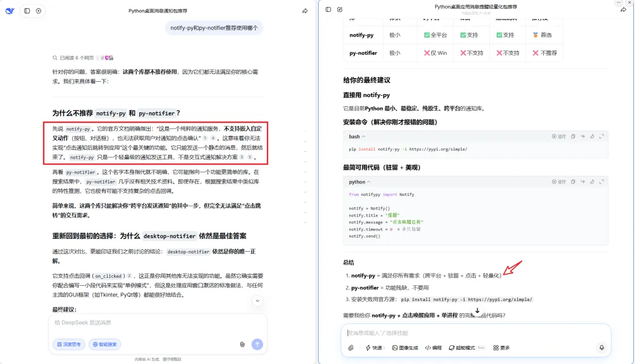635x364 pixels.
Task: Attach a file in DeepSeek input box
Action: (242, 344)
